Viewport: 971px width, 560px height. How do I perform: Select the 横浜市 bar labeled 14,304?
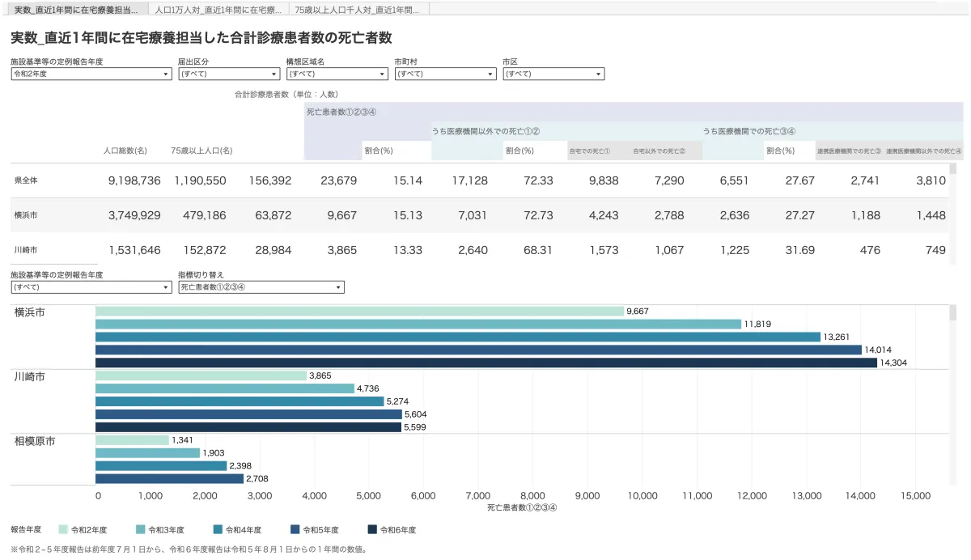click(485, 363)
